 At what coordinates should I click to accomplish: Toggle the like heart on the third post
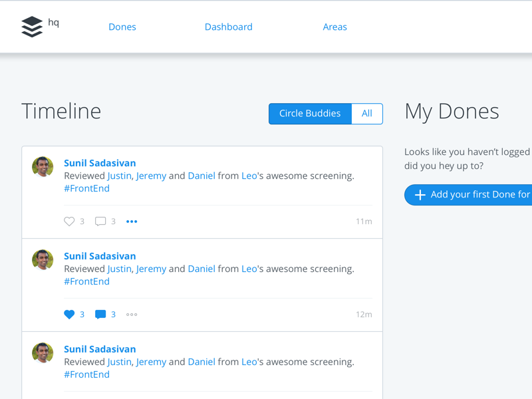point(69,397)
